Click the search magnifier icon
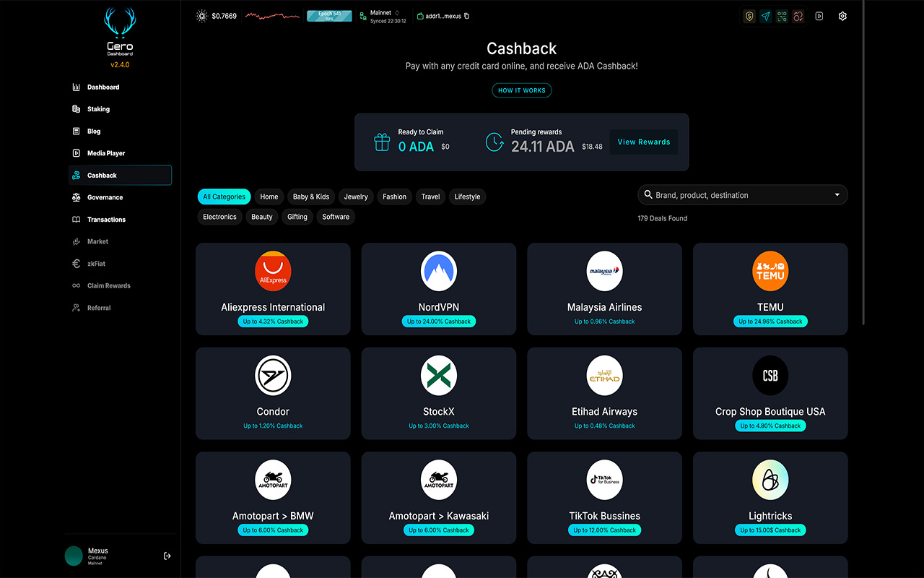The image size is (924, 578). (648, 194)
